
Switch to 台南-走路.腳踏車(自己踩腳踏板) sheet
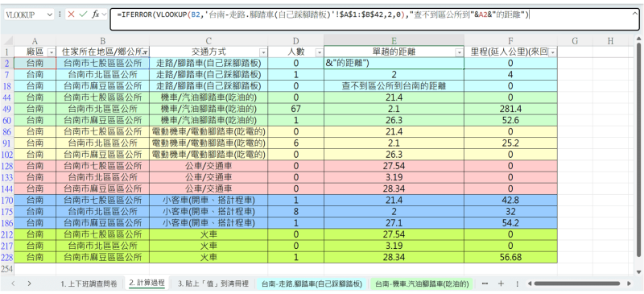tap(312, 284)
